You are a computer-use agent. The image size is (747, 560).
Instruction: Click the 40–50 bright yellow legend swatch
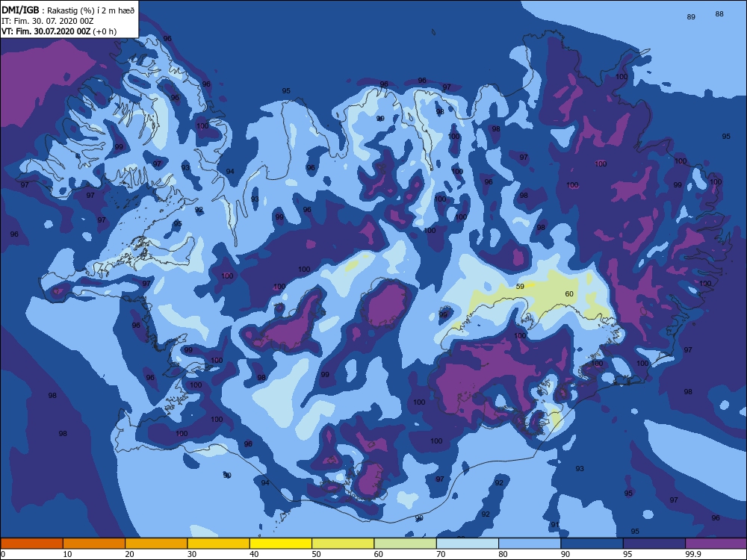(281, 544)
